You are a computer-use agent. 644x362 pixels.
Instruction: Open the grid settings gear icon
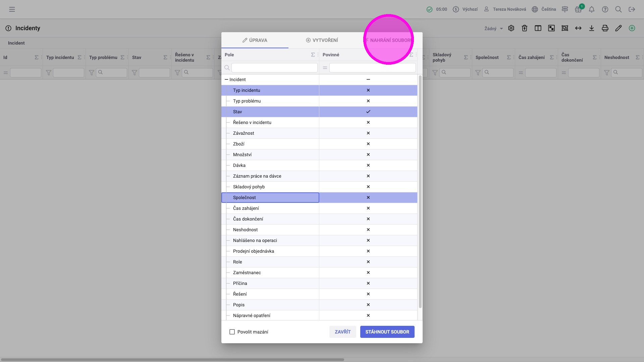coord(511,28)
